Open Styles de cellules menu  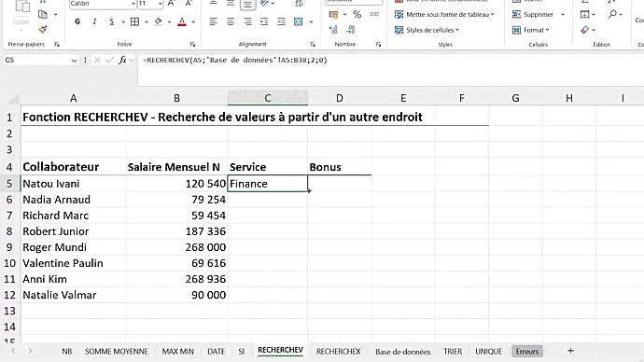(x=427, y=30)
